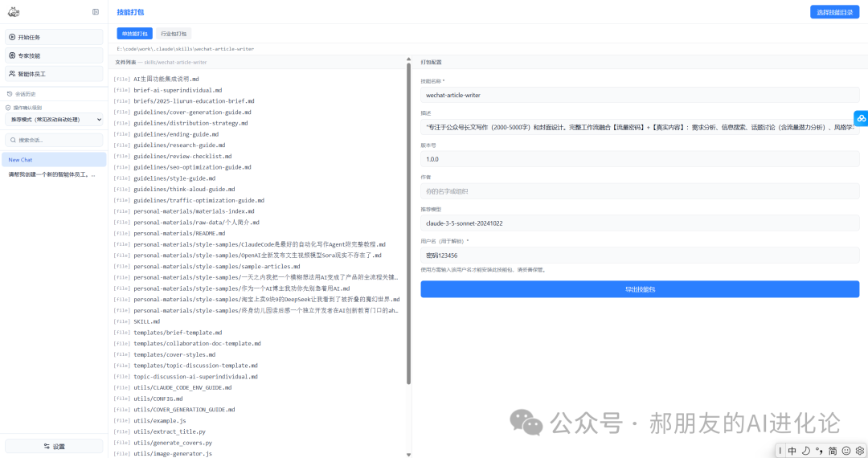Switch to 单技能打包 tab
The height and width of the screenshot is (458, 868).
133,34
